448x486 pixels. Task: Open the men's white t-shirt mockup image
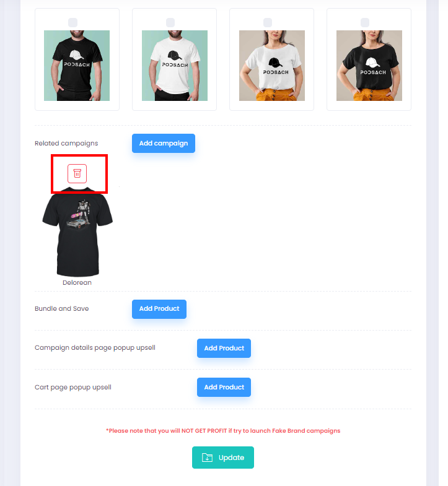pos(175,66)
